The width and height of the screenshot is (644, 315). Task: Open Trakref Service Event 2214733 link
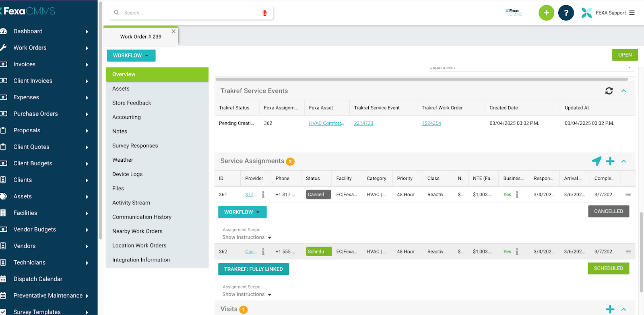(x=363, y=123)
